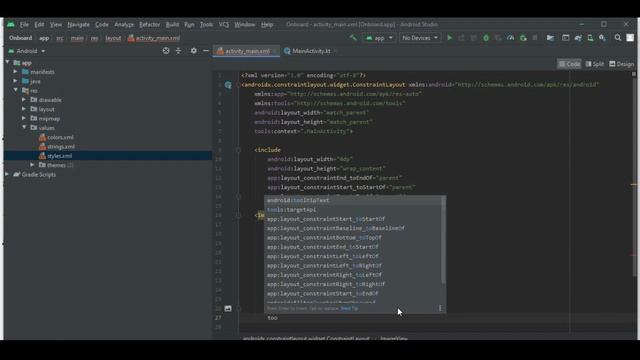Collapse all in Project panel toolbar
The image size is (640, 360).
click(178, 51)
